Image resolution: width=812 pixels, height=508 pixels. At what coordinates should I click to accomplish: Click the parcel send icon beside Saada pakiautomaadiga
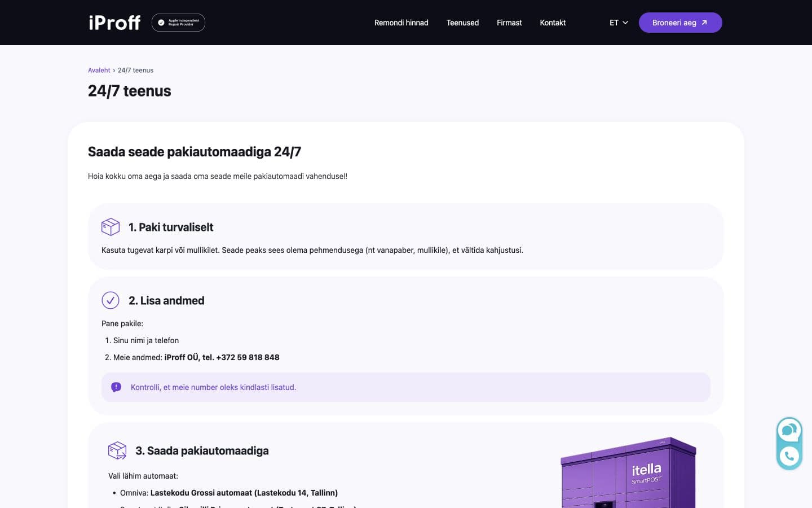(x=117, y=450)
